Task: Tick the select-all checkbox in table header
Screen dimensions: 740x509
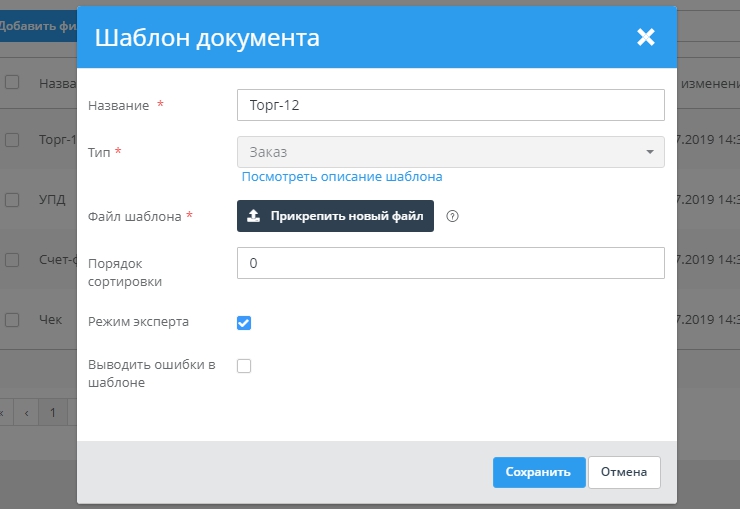Action: 12,83
